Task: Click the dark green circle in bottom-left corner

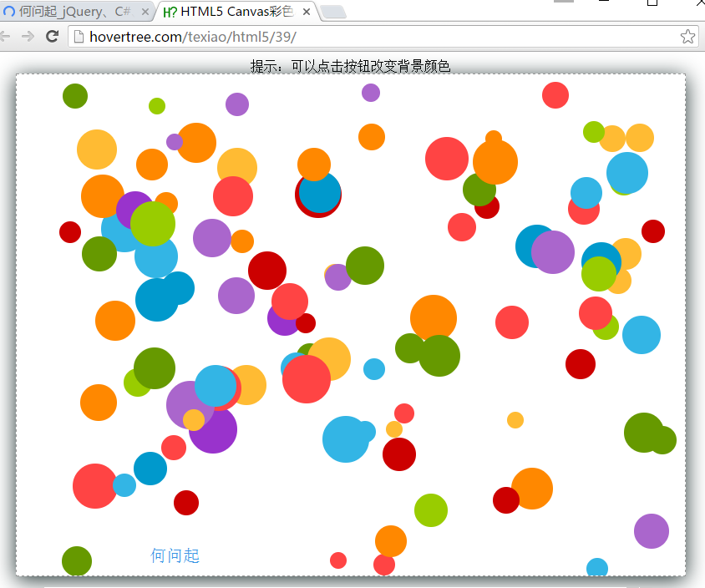Action: (x=76, y=560)
